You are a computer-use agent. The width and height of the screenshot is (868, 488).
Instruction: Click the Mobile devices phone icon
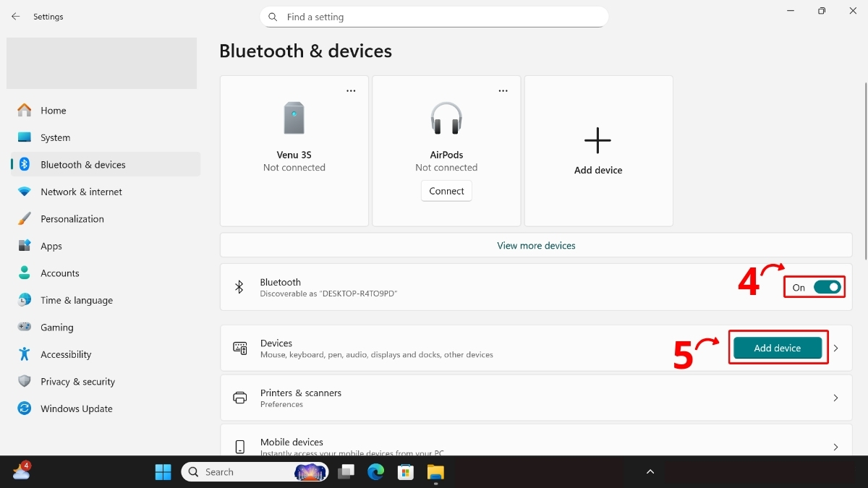click(x=239, y=446)
